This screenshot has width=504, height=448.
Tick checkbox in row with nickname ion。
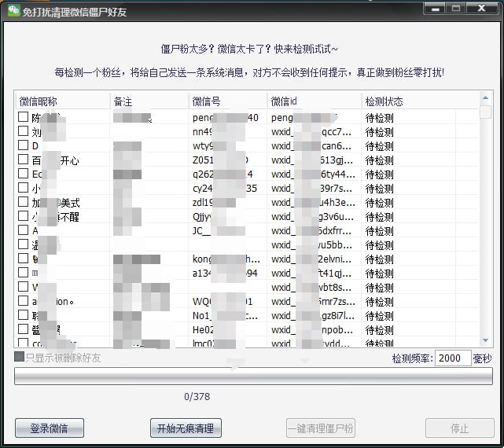pyautogui.click(x=23, y=301)
